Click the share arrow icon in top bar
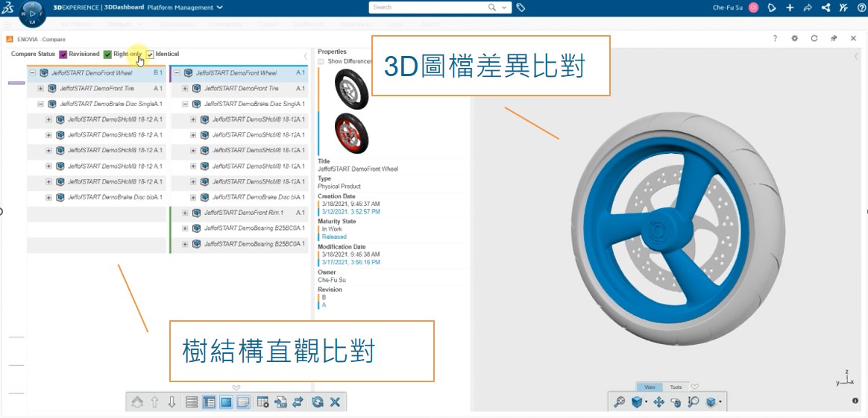The height and width of the screenshot is (418, 868). tap(808, 7)
